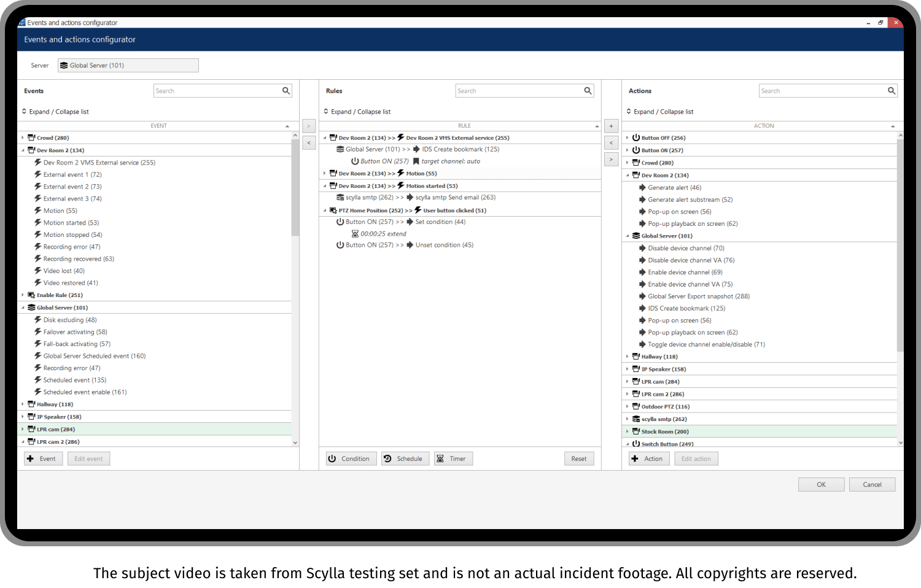Click the Timer button
Viewport: 921px width, 588px height.
coord(453,458)
